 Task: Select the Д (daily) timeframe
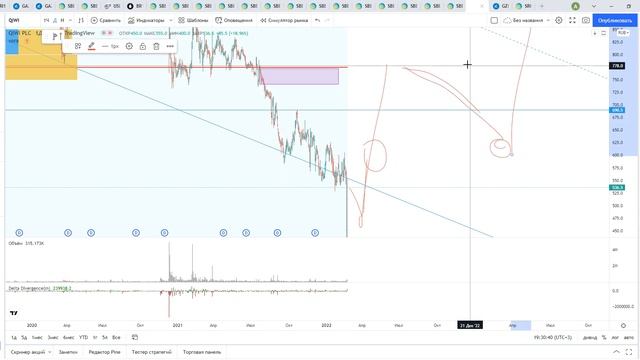coord(55,20)
